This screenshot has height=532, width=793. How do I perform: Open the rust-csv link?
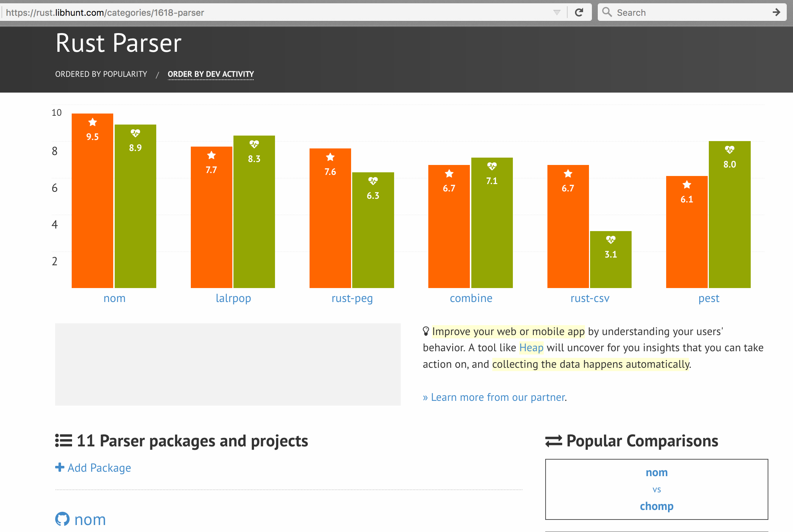point(590,298)
